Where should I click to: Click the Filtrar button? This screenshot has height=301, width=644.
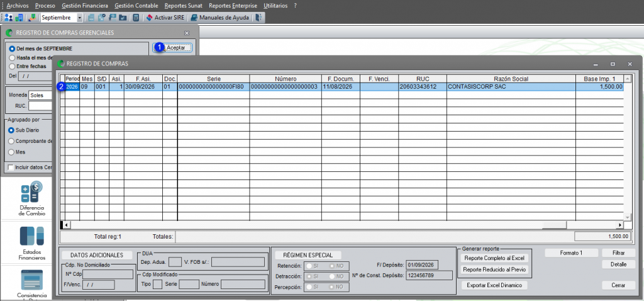click(x=618, y=253)
